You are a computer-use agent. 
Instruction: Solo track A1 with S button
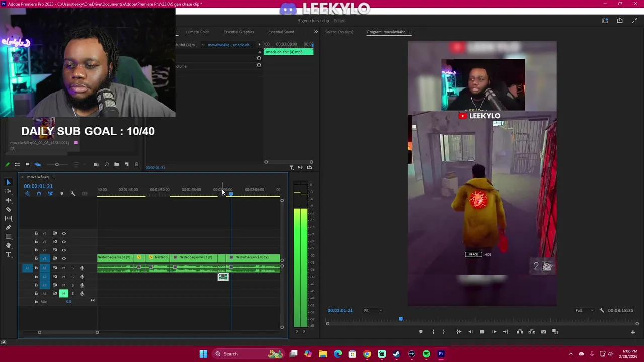72,268
